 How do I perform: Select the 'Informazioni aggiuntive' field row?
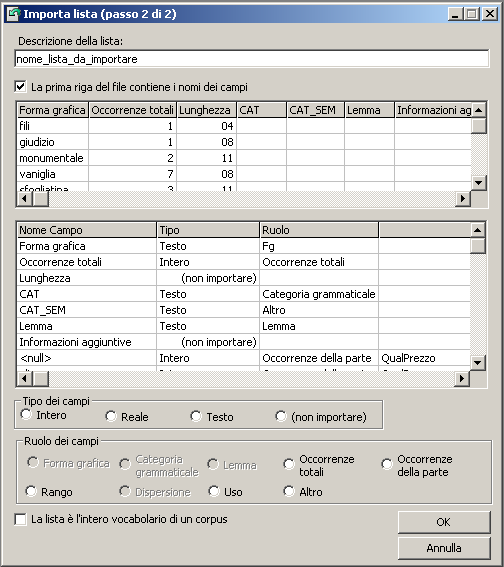tap(86, 342)
